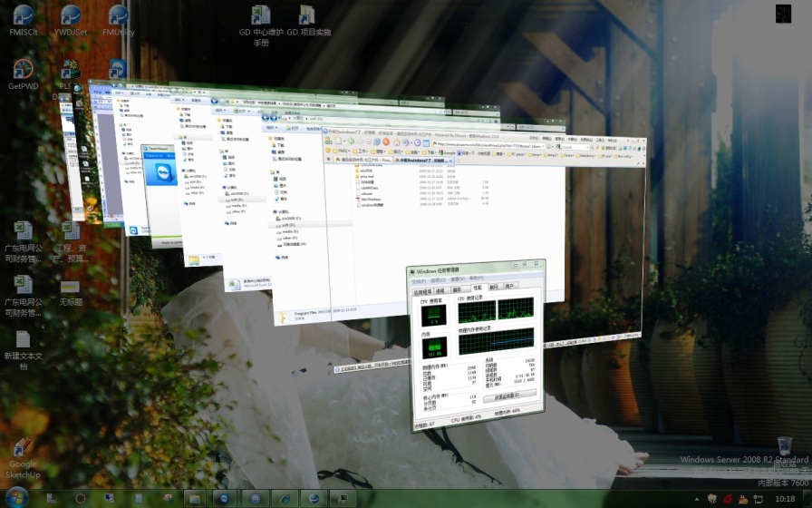
Task: Switch to Maxthon globe icon on taskbar
Action: click(x=314, y=499)
